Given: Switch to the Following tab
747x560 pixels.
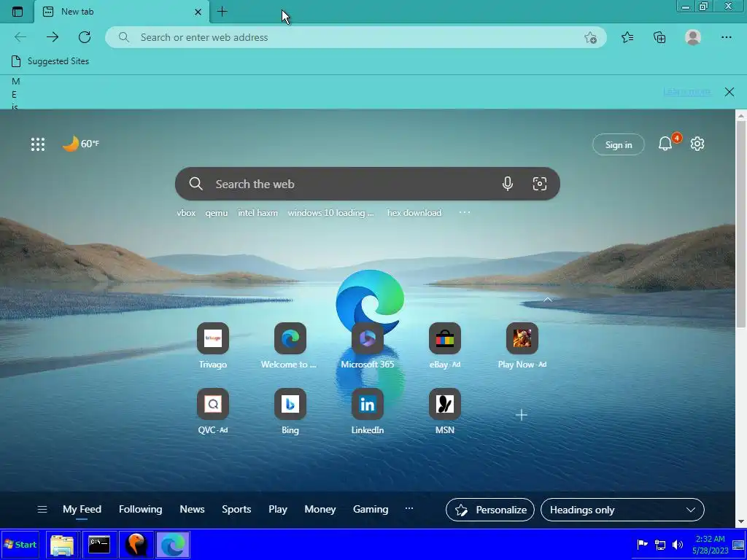Looking at the screenshot, I should point(141,509).
